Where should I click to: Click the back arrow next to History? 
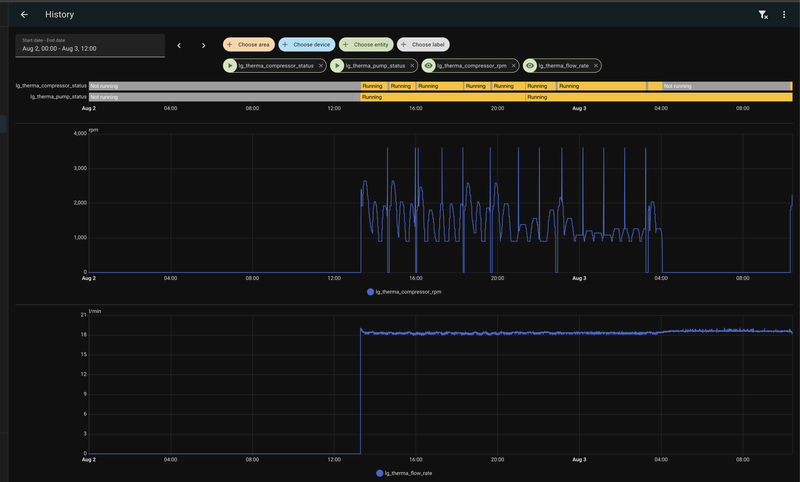coord(24,15)
